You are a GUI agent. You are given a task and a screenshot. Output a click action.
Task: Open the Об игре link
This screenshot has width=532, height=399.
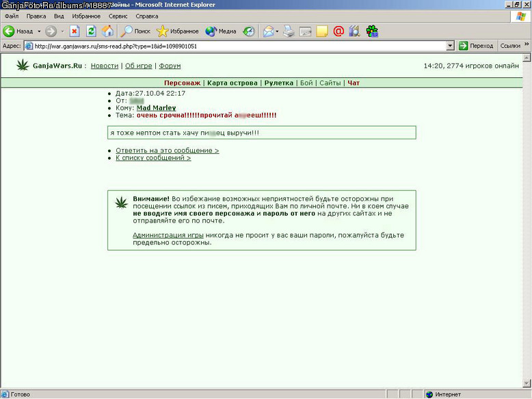pyautogui.click(x=138, y=66)
